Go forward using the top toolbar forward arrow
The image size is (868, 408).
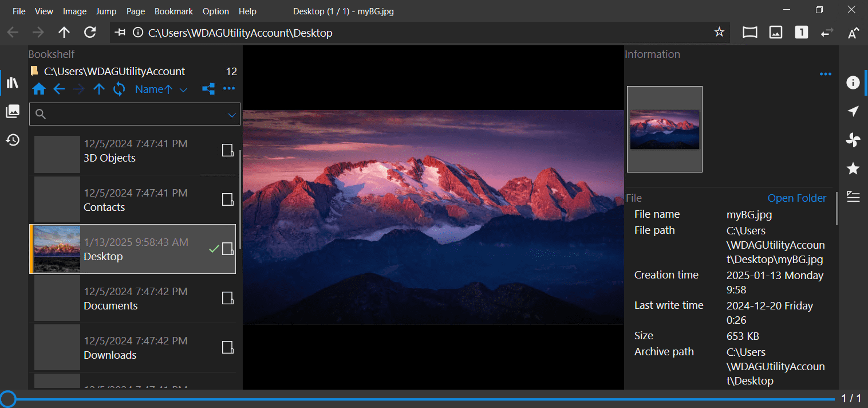coord(38,33)
